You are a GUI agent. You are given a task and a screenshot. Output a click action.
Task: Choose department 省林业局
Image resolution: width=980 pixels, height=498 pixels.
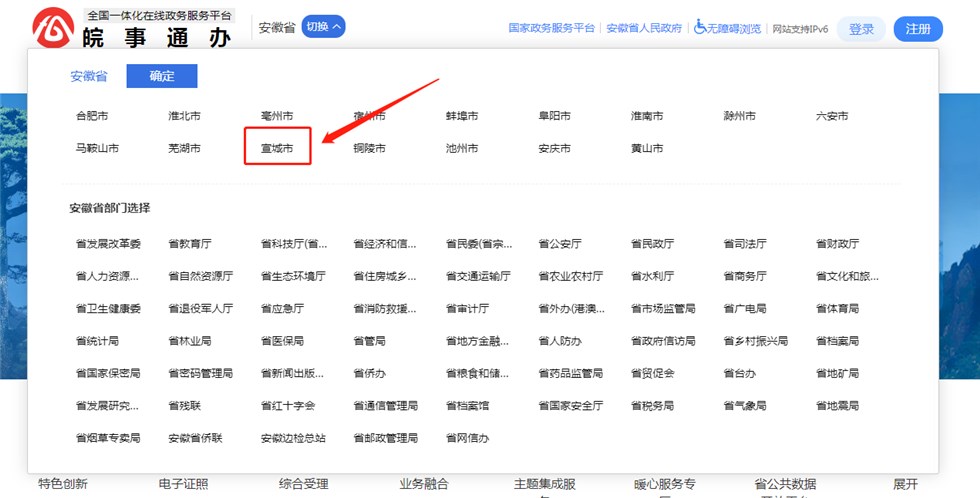(x=190, y=341)
